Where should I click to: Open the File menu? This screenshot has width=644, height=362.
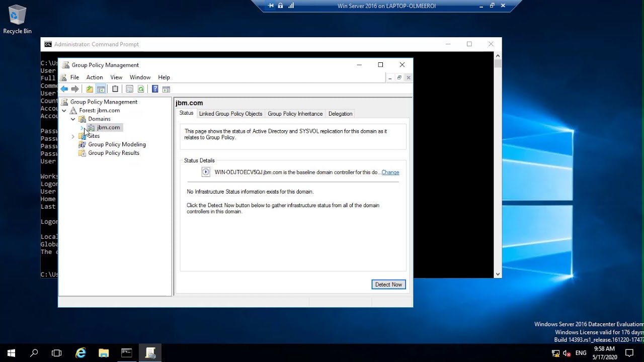point(74,77)
